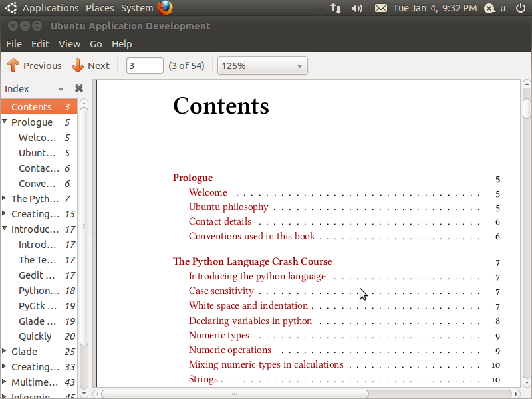The height and width of the screenshot is (399, 532).
Task: Expand The Python section in sidebar
Action: (x=5, y=198)
